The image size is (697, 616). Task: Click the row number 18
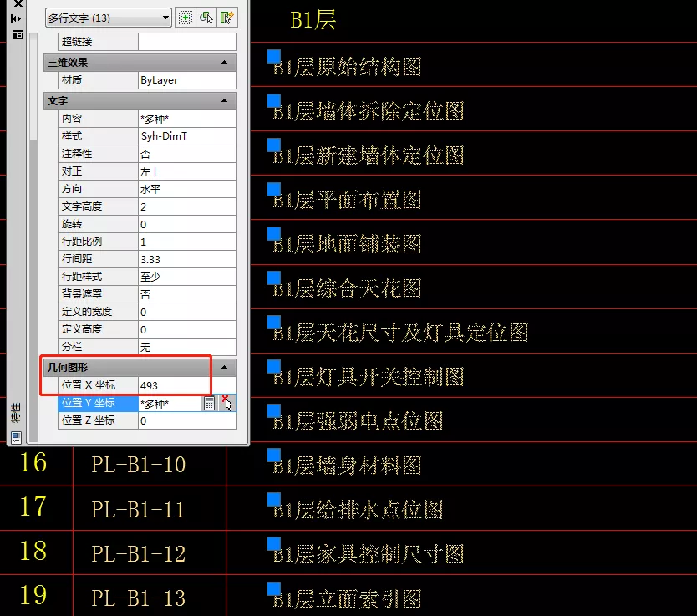coord(33,551)
